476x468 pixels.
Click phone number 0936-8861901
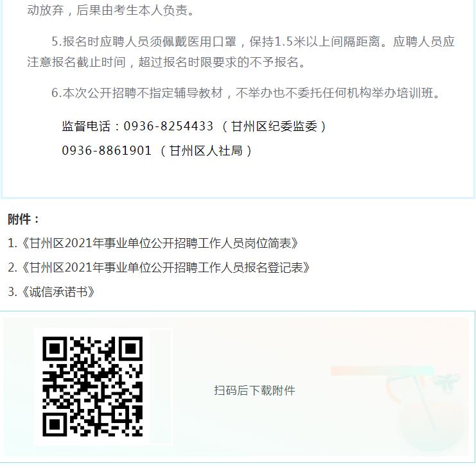(107, 150)
